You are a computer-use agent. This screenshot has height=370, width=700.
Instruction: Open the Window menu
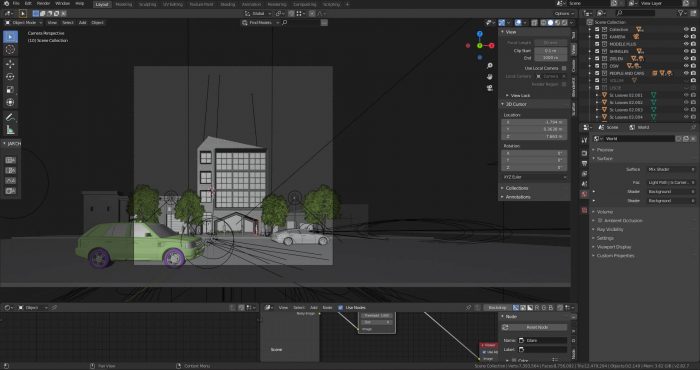tap(62, 4)
